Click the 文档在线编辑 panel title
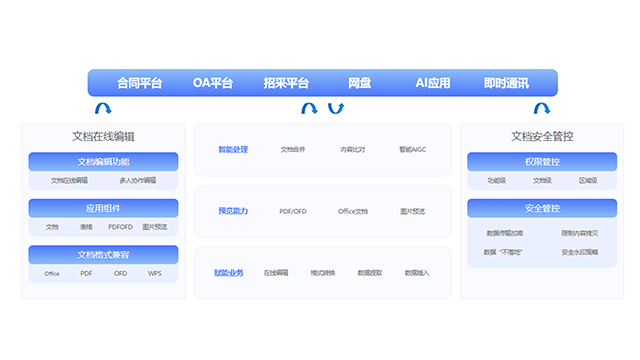The height and width of the screenshot is (360, 640). point(103,136)
